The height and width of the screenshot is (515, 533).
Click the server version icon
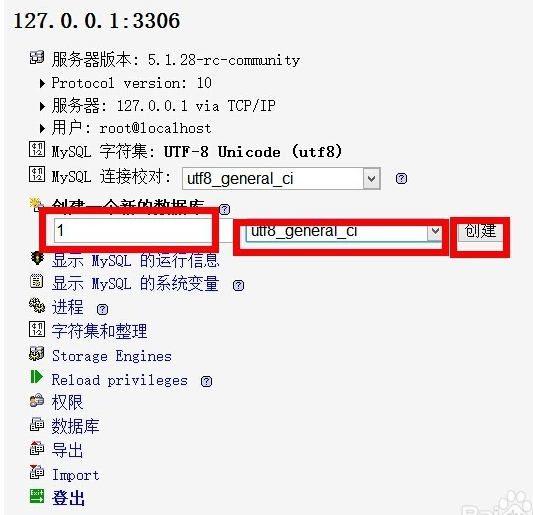pyautogui.click(x=36, y=58)
